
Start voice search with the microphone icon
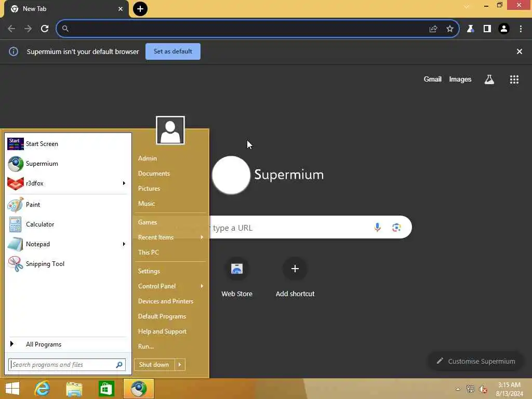(x=377, y=227)
